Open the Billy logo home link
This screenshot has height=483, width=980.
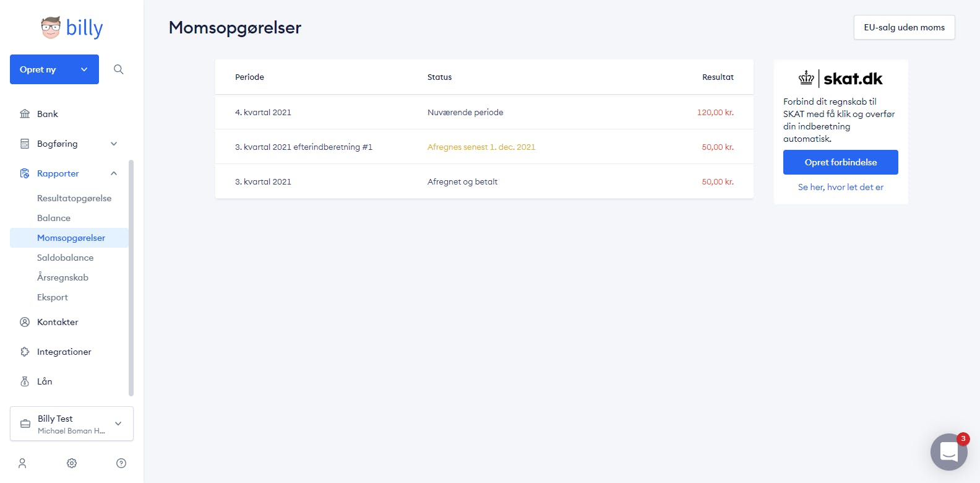(x=72, y=28)
